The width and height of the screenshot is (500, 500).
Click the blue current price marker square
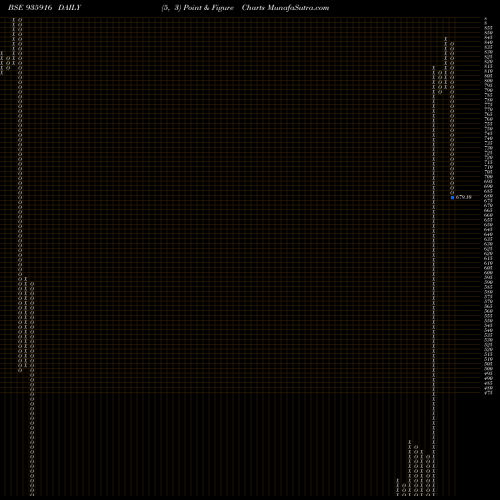pos(452,197)
